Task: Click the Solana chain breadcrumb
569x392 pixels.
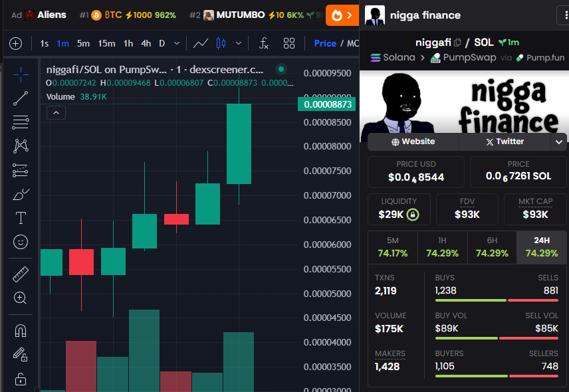Action: click(x=393, y=58)
